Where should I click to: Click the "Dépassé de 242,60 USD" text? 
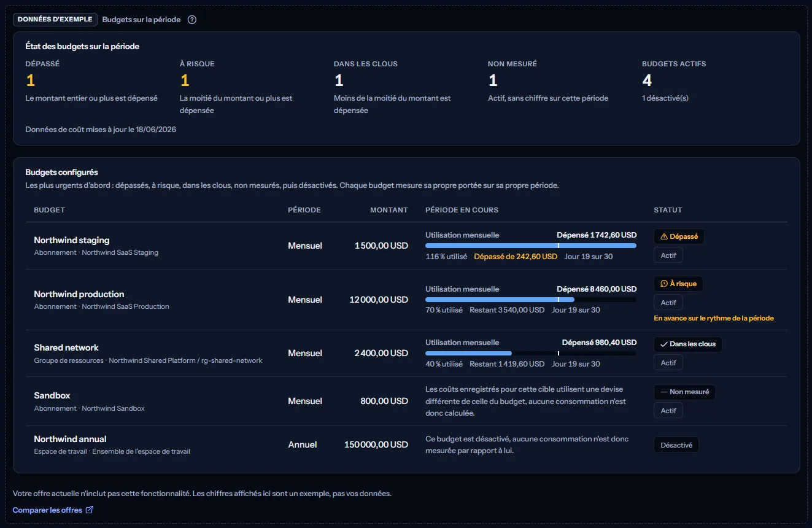tap(516, 257)
